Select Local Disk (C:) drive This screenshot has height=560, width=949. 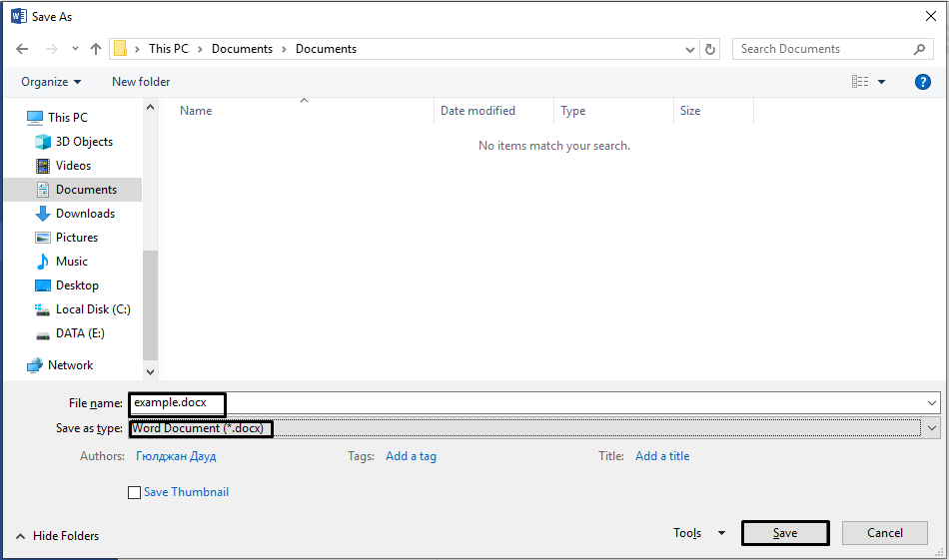(x=92, y=309)
